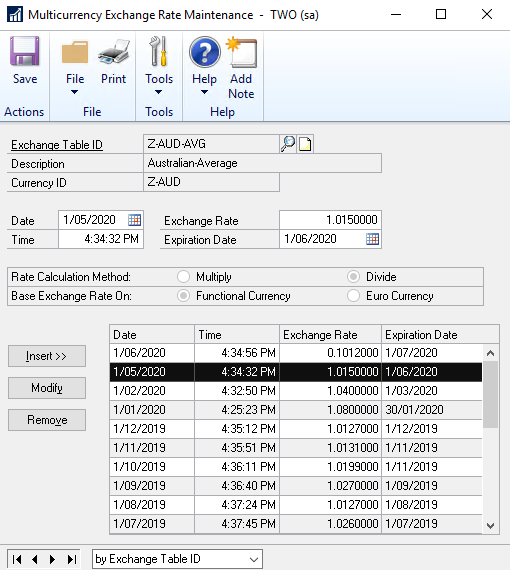Click the Remove button
Viewport: 510px width, 570px height.
pyautogui.click(x=47, y=420)
